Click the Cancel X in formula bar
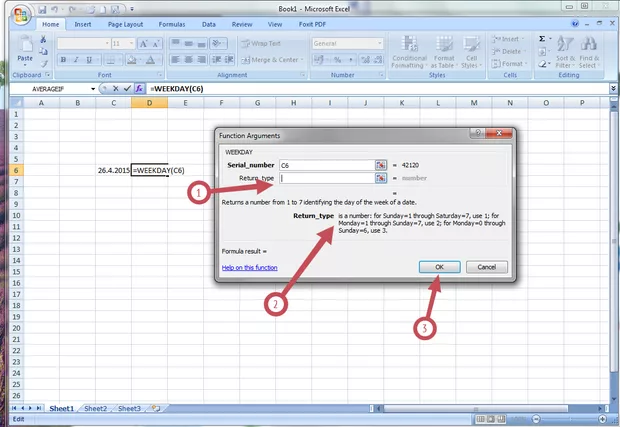 115,89
